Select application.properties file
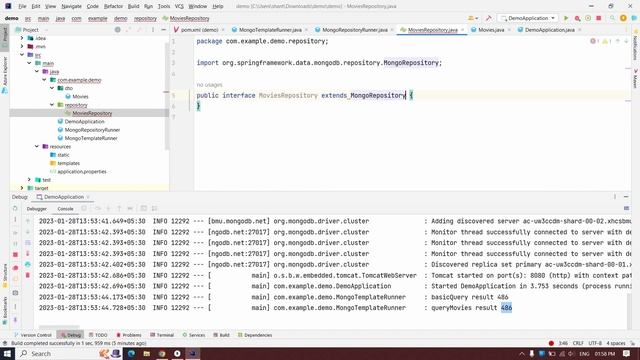 [82, 171]
